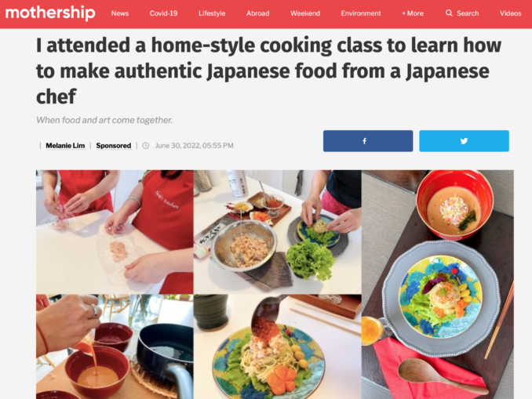
Task: Open the Abroad section
Action: (x=258, y=13)
